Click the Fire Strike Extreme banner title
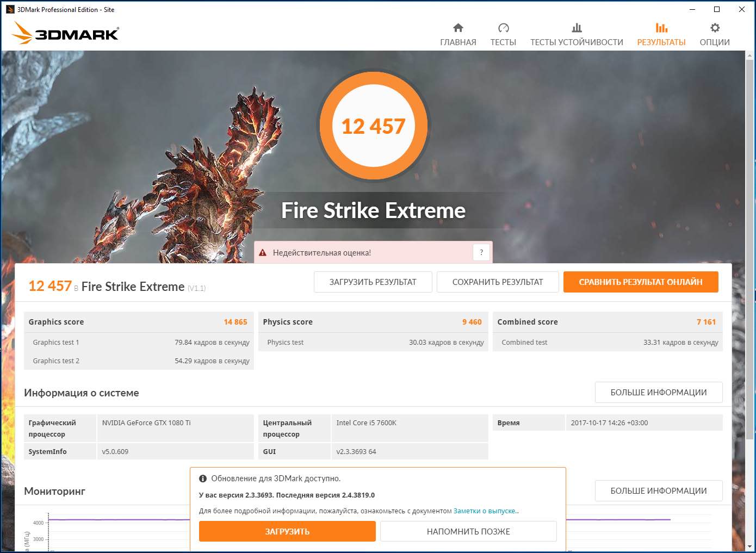The width and height of the screenshot is (756, 553). [373, 210]
